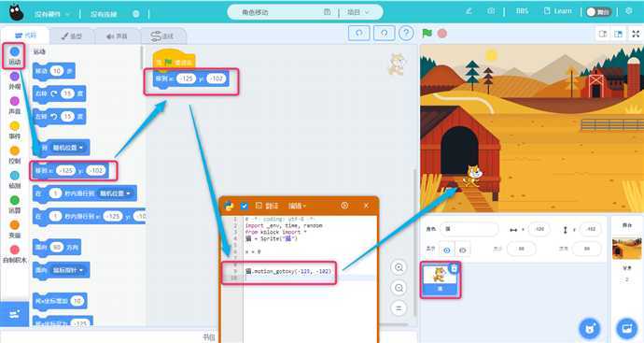Open the Learn link in the header

558,11
